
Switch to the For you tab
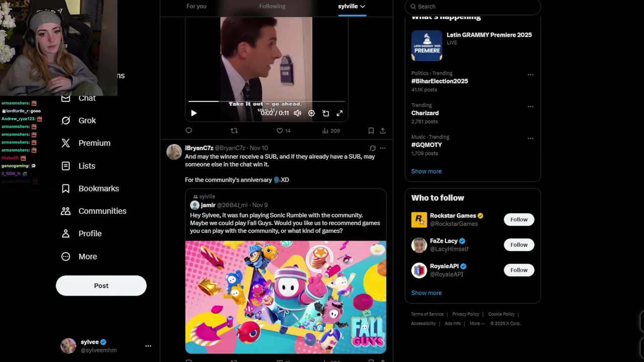click(x=196, y=6)
